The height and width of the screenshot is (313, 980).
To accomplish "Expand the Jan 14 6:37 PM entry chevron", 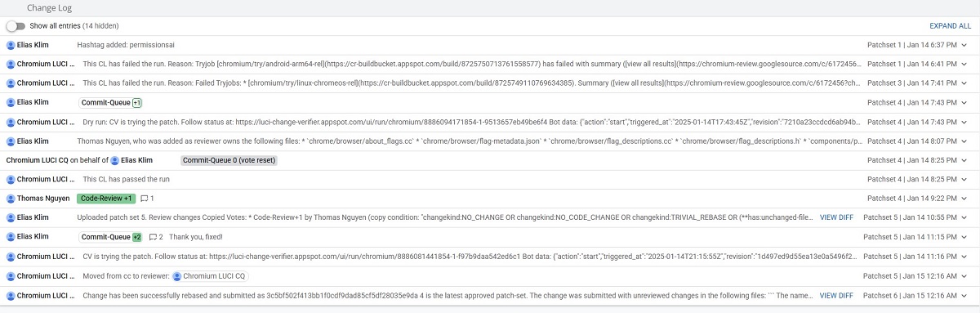I will click(x=964, y=45).
